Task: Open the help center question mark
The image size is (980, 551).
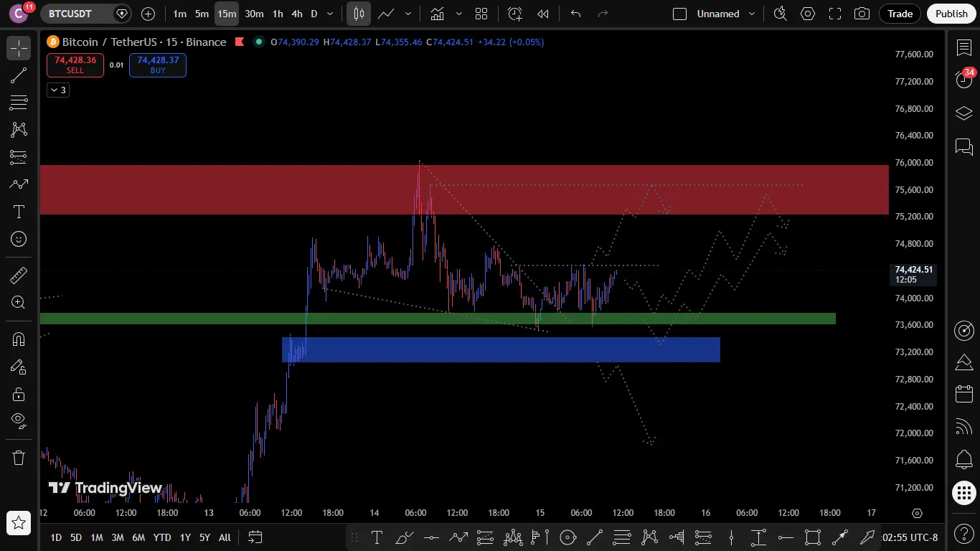Action: [x=964, y=534]
